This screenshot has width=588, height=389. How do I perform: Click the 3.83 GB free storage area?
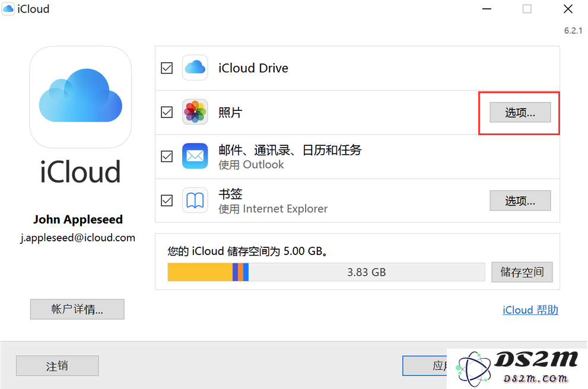coord(366,272)
